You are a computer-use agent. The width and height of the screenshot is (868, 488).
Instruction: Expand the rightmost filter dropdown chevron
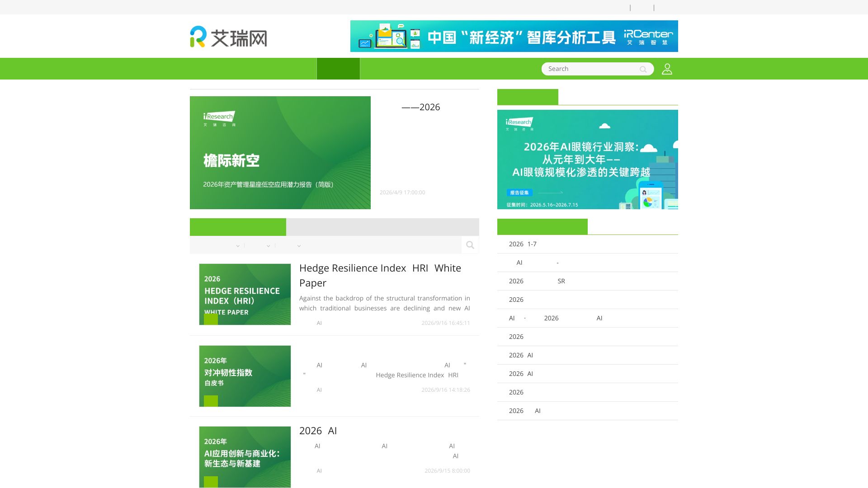(299, 246)
